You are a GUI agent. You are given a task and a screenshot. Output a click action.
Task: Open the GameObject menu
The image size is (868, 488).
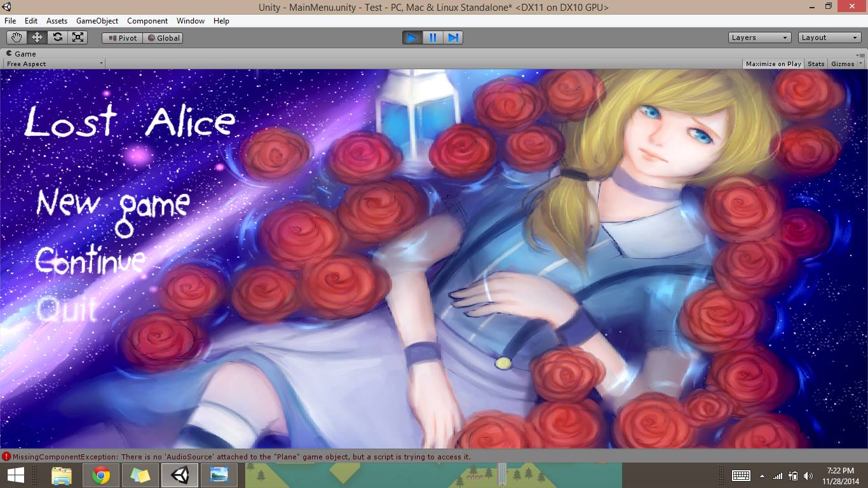[97, 21]
